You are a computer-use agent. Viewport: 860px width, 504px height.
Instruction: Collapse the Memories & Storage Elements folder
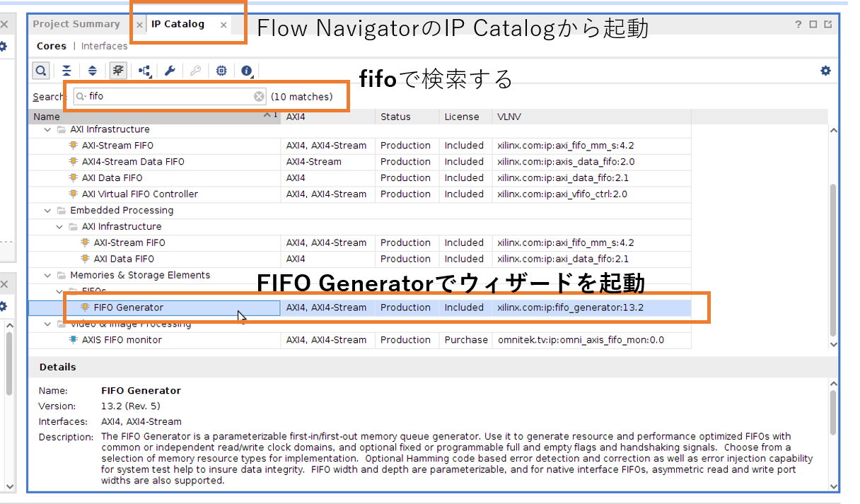[48, 276]
